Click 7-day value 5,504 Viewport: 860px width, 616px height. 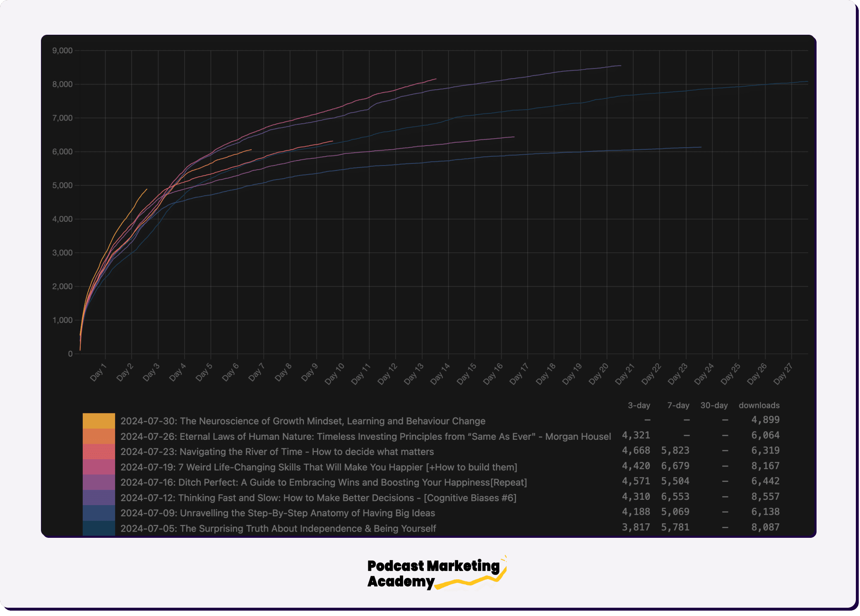pos(675,481)
